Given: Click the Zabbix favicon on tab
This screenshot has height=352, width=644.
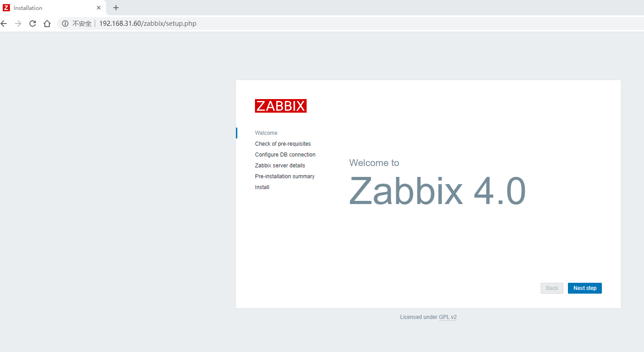Looking at the screenshot, I should pos(6,8).
